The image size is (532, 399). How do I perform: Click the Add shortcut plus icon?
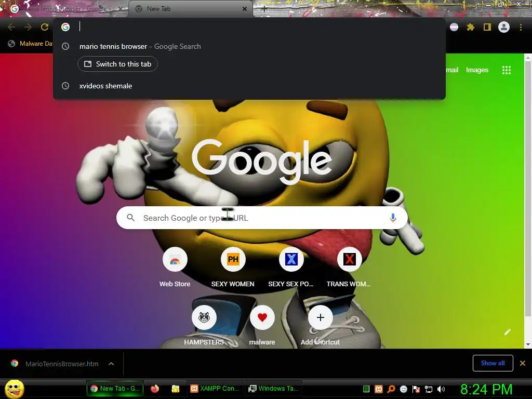pyautogui.click(x=320, y=317)
